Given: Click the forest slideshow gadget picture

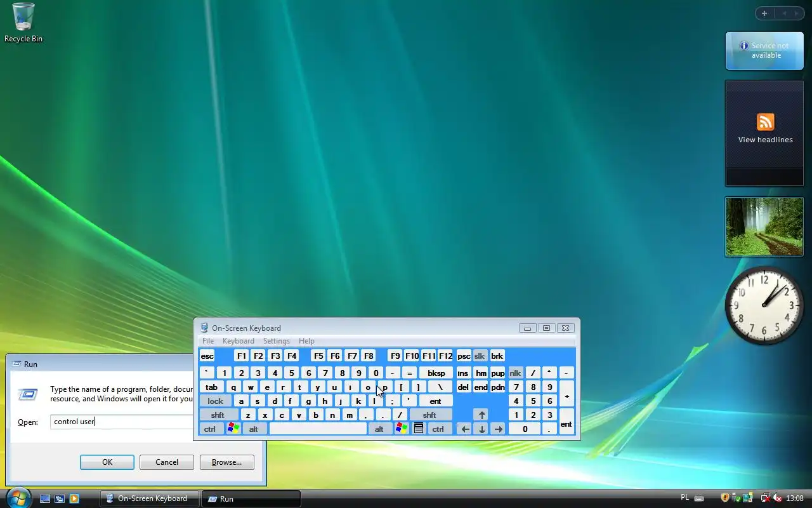Looking at the screenshot, I should [764, 227].
